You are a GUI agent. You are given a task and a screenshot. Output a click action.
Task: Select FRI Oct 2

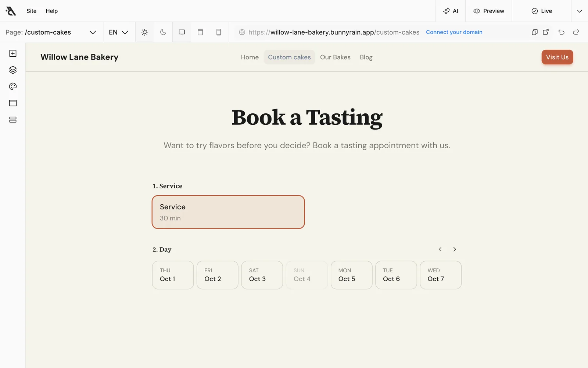pos(218,275)
